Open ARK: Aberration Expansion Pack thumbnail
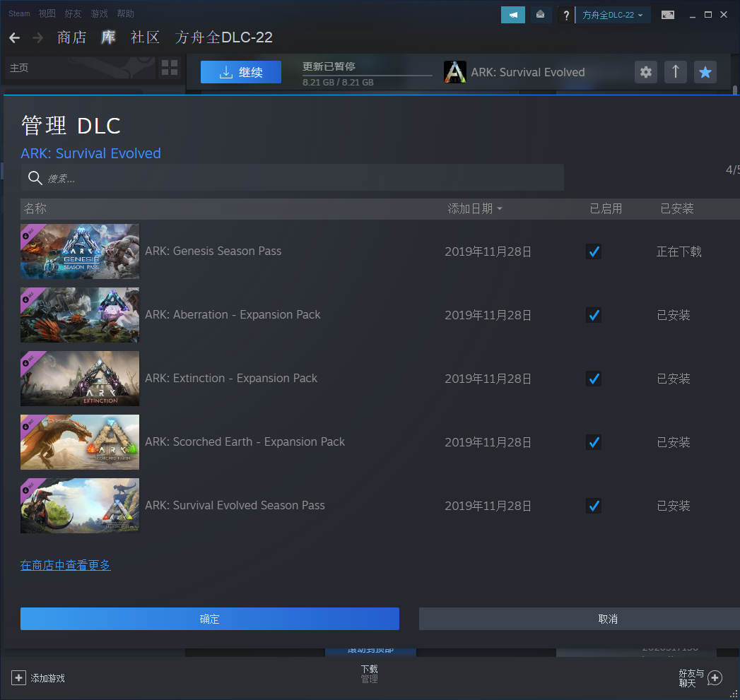Screen dimensions: 740x700 [x=80, y=314]
